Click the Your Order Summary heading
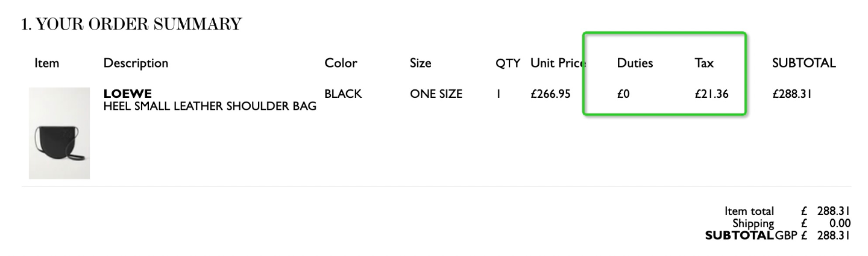This screenshot has height=256, width=868. (131, 25)
